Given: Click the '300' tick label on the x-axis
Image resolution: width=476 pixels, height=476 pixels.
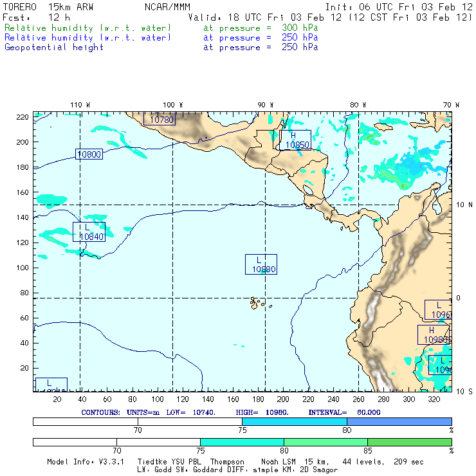Looking at the screenshot, I should tap(409, 399).
